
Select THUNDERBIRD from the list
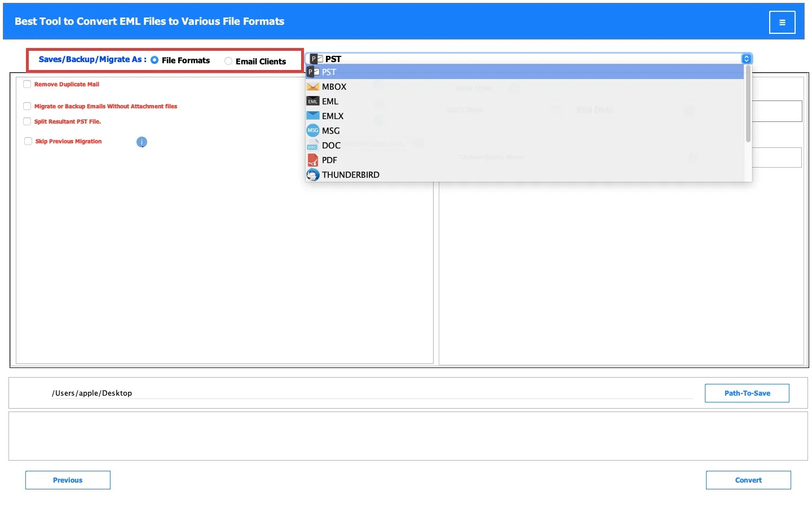click(x=525, y=175)
